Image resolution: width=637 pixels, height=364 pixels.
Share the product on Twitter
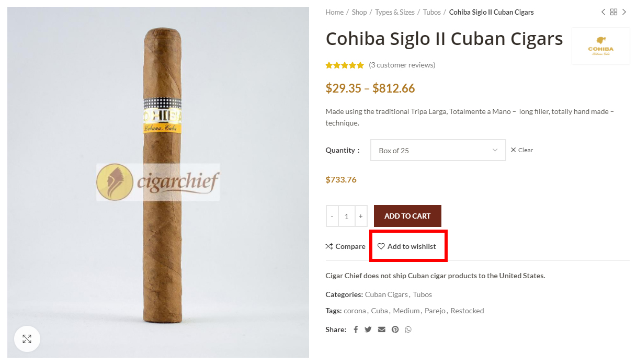tap(368, 329)
